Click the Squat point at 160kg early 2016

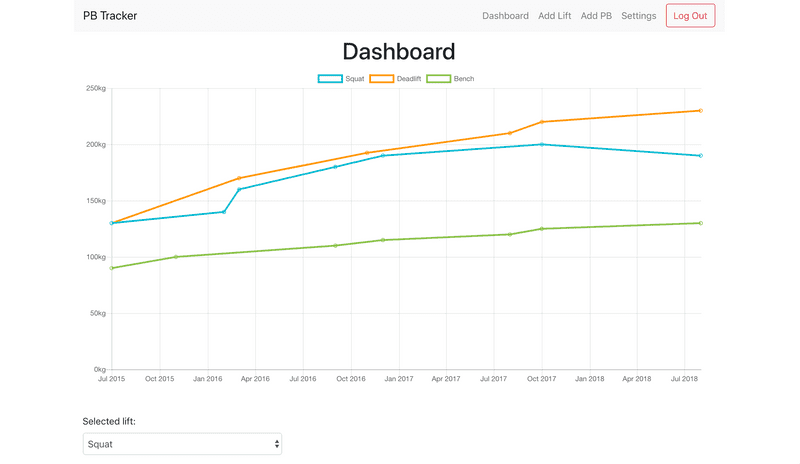point(239,189)
